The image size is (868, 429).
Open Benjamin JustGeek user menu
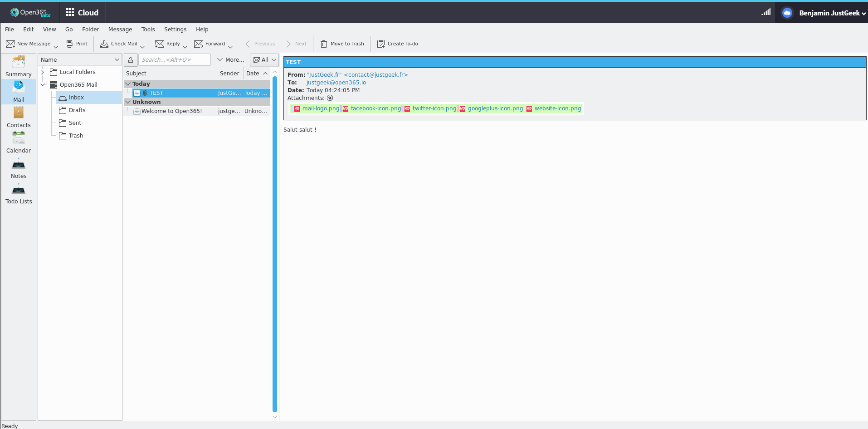click(833, 13)
